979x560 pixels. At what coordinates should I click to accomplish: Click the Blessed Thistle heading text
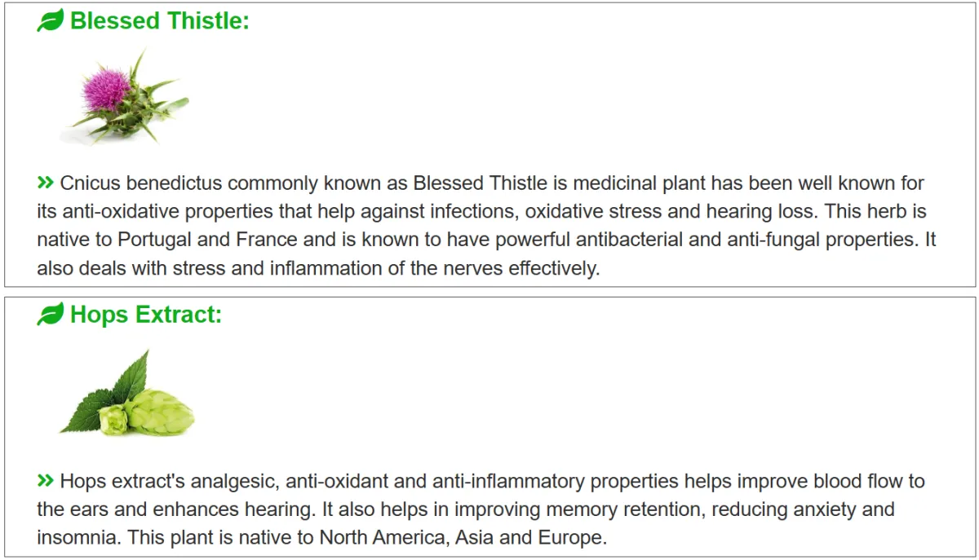[x=160, y=21]
